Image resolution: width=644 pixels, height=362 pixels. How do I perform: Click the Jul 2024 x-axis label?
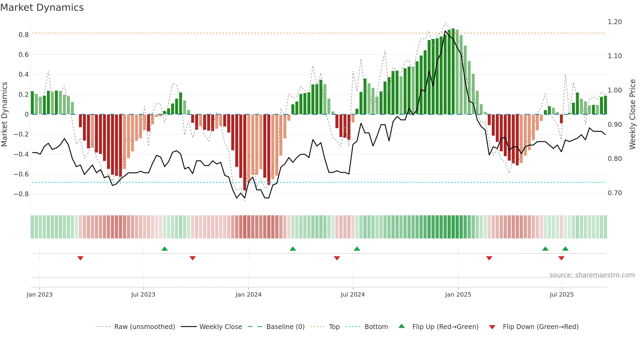tap(353, 294)
